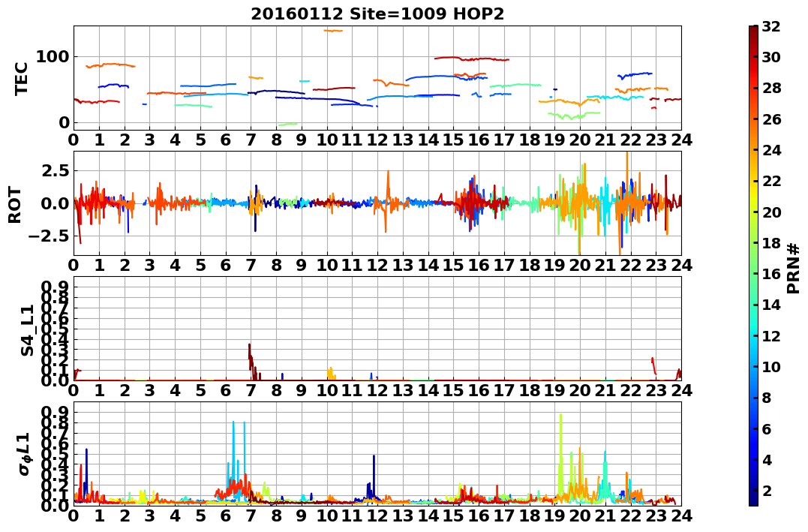This screenshot has width=808, height=532.
Task: Click hour '9' under the sigma-phi panel
Action: (302, 515)
